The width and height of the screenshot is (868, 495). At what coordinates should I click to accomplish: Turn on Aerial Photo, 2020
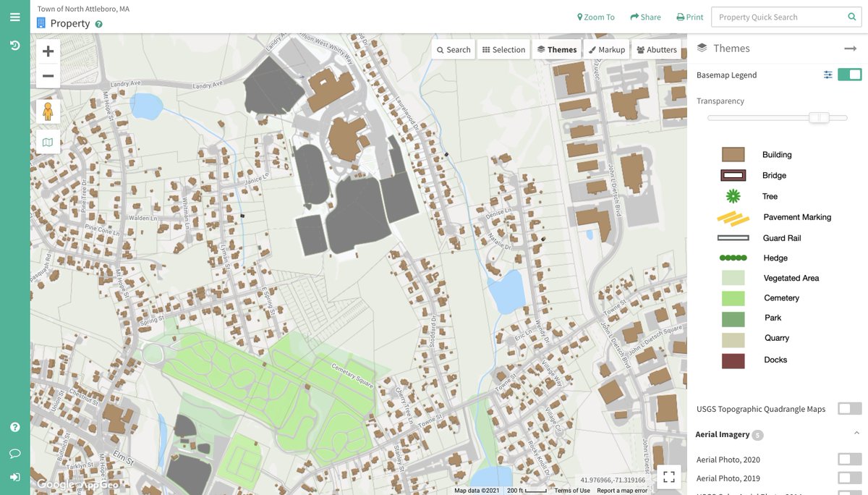point(850,459)
